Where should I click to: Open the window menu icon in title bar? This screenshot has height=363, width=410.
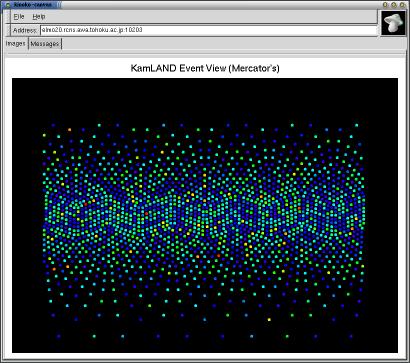(x=8, y=5)
